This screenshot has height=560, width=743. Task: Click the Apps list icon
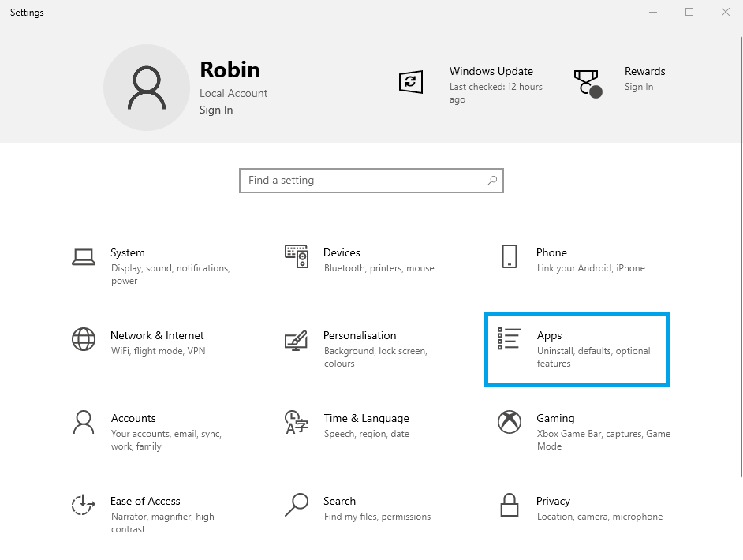click(510, 338)
